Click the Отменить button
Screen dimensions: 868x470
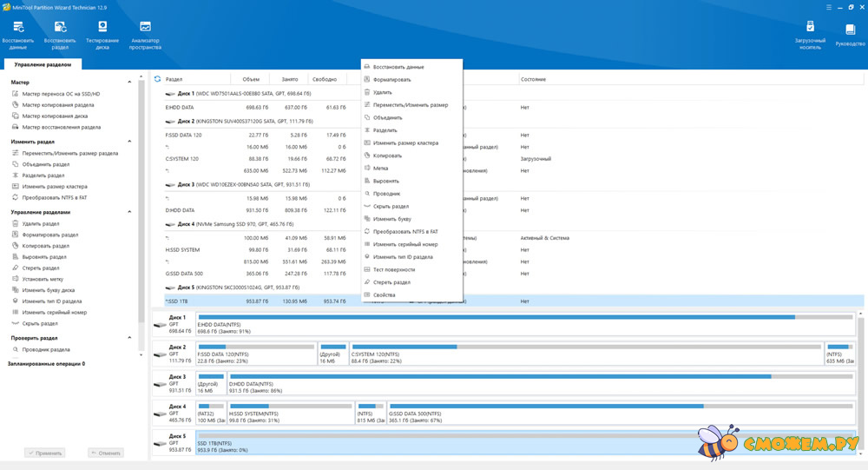pos(106,453)
